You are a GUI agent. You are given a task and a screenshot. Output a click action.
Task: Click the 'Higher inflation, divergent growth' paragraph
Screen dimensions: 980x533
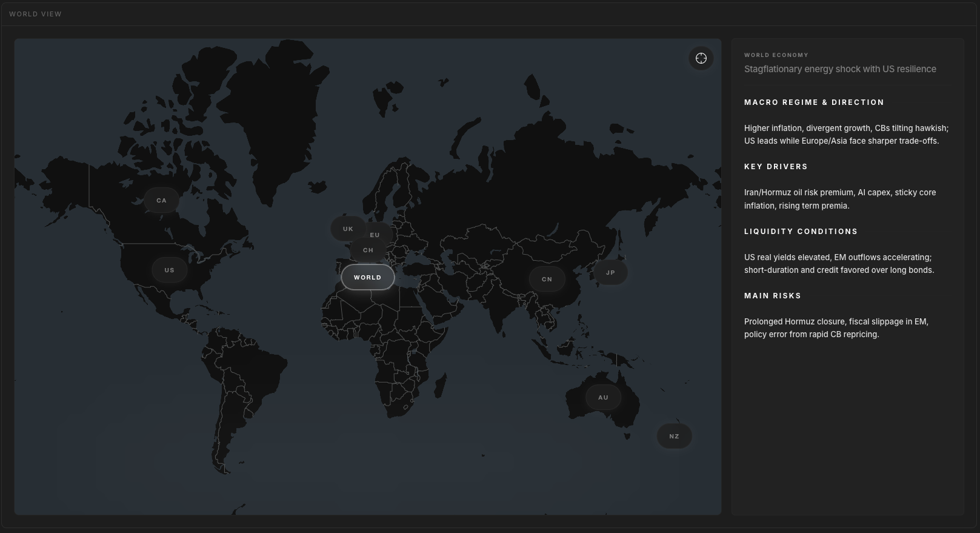(847, 134)
